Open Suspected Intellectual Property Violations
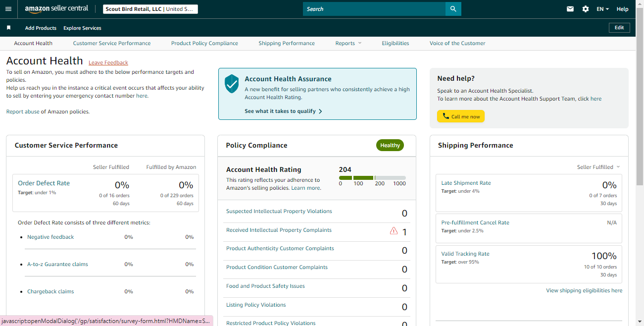 [279, 211]
